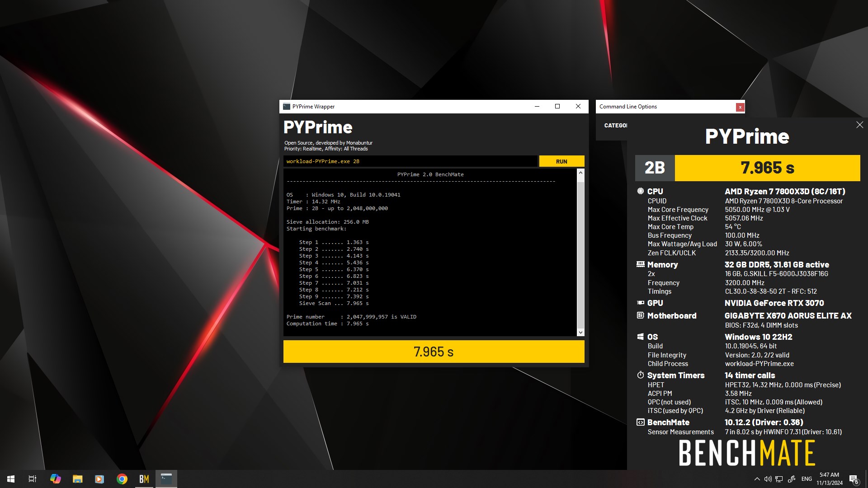The width and height of the screenshot is (868, 488).
Task: Click 'Sieve allocation: 256.0 MB' output line
Action: [x=327, y=222]
